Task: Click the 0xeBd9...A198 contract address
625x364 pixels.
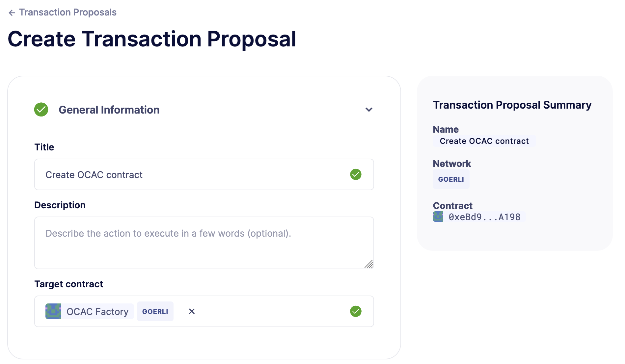Action: click(x=484, y=217)
